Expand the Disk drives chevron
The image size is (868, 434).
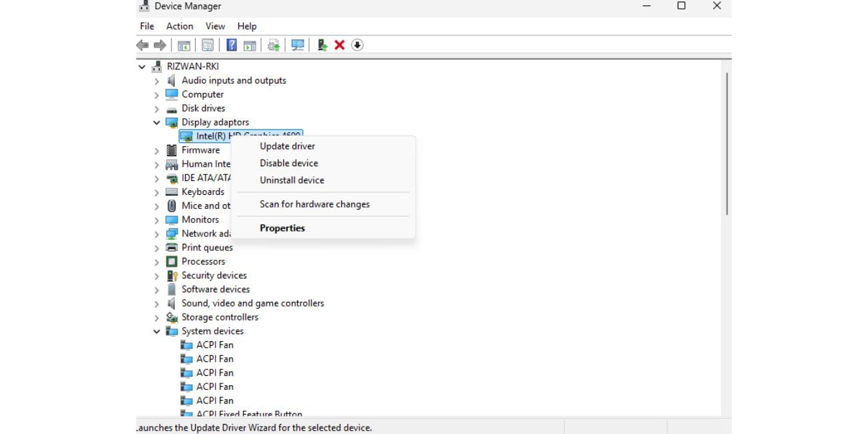pyautogui.click(x=157, y=109)
